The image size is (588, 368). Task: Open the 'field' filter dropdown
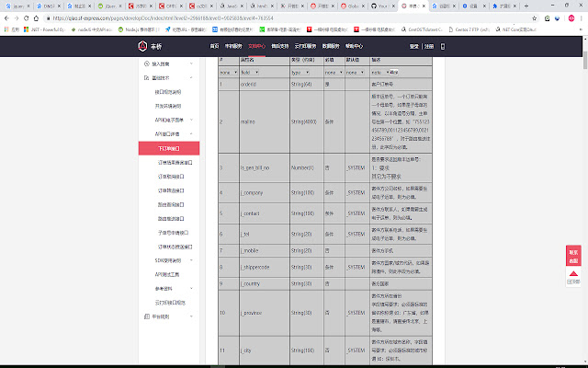click(x=250, y=72)
